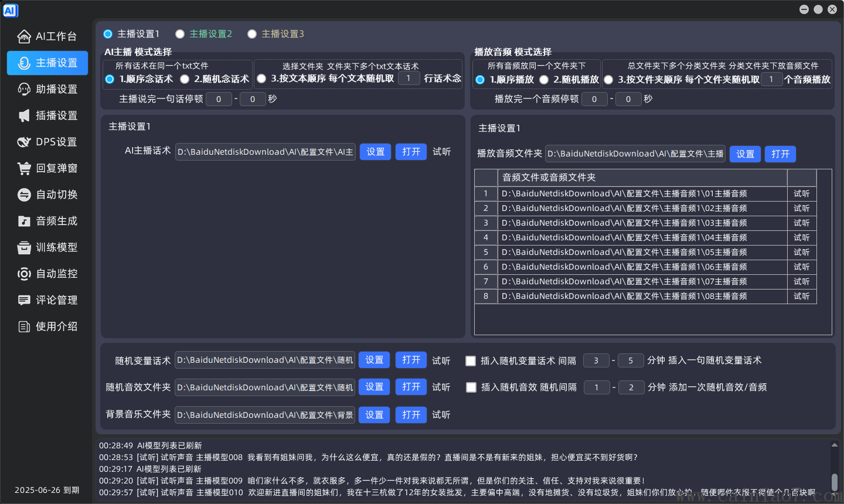
Task: Switch to the 主播设置3 tab
Action: [253, 33]
